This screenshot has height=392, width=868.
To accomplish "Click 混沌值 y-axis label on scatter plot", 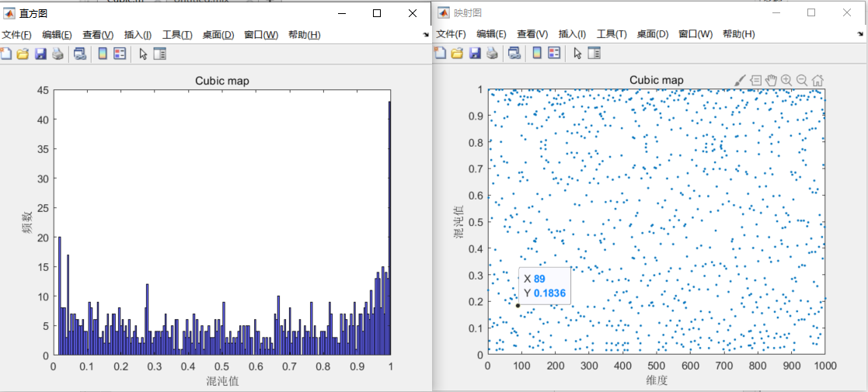I will coord(459,222).
